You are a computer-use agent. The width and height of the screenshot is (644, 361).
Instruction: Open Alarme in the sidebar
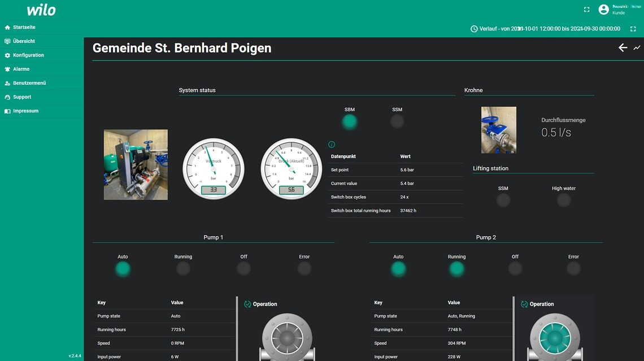tap(21, 69)
